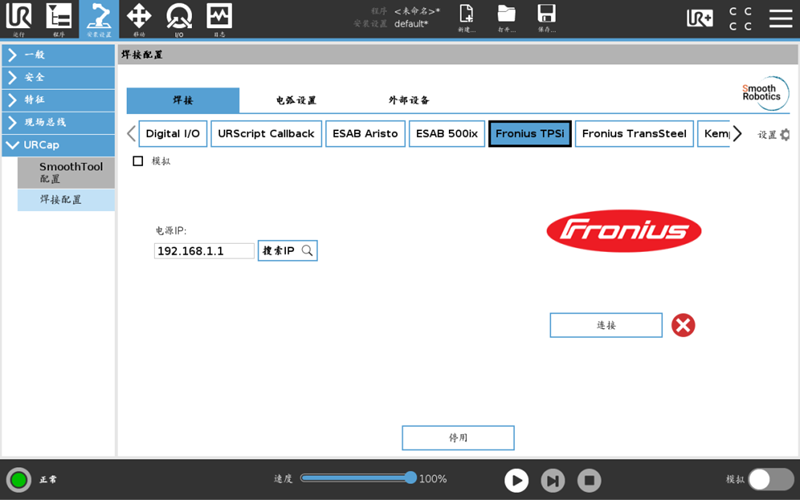Enable the 模拟 checkbox
The image size is (800, 500).
(138, 161)
